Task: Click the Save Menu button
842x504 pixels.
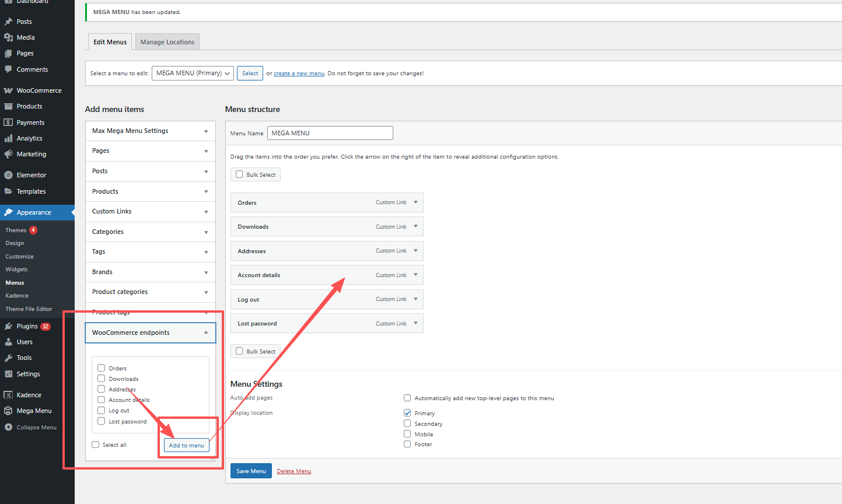Action: [x=251, y=471]
